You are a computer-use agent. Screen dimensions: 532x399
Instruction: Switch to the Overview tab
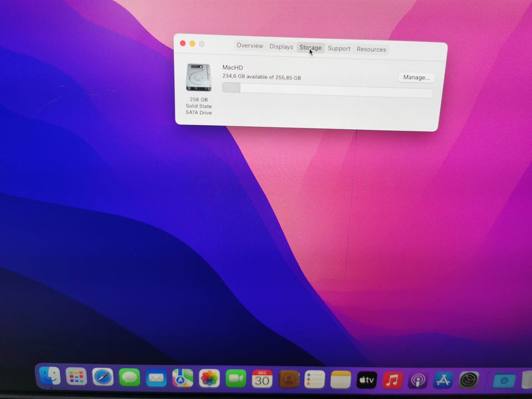coord(250,46)
